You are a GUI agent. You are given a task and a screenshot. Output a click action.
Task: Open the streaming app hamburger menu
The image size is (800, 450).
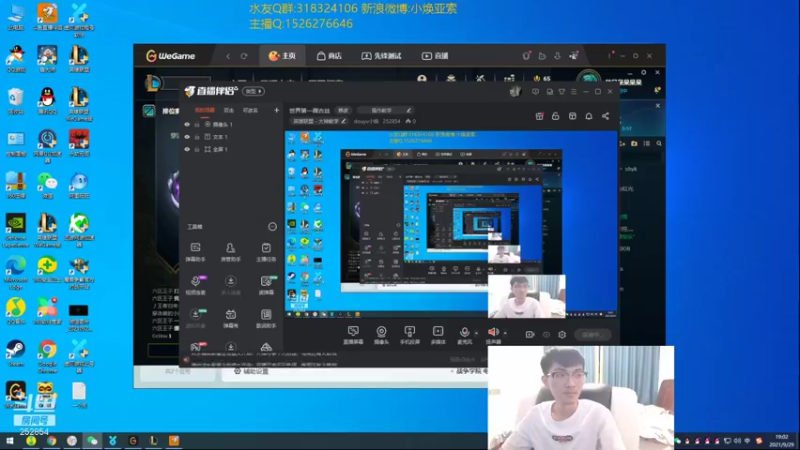[x=573, y=92]
